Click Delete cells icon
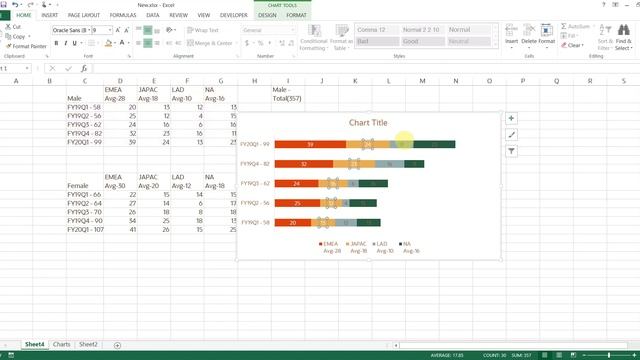The image size is (640, 360). tap(529, 31)
